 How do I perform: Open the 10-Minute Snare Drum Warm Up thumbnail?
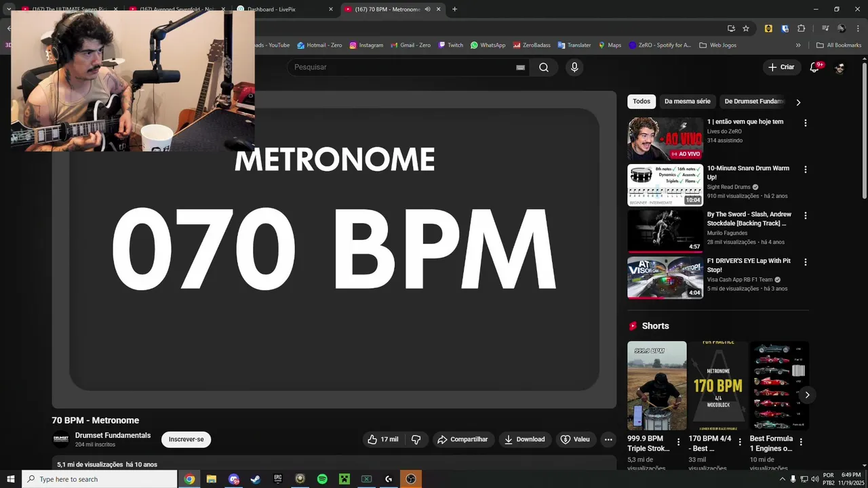tap(665, 185)
